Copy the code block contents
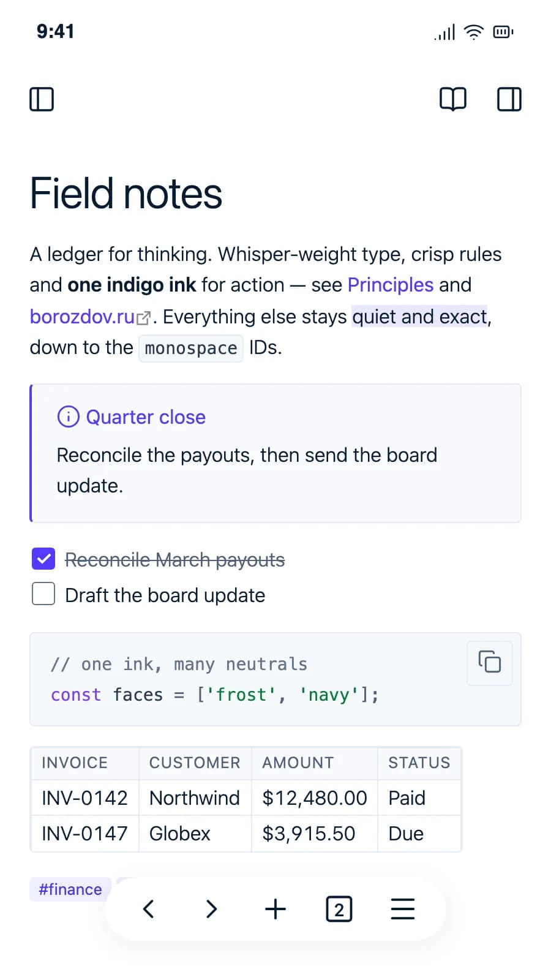 tap(490, 663)
